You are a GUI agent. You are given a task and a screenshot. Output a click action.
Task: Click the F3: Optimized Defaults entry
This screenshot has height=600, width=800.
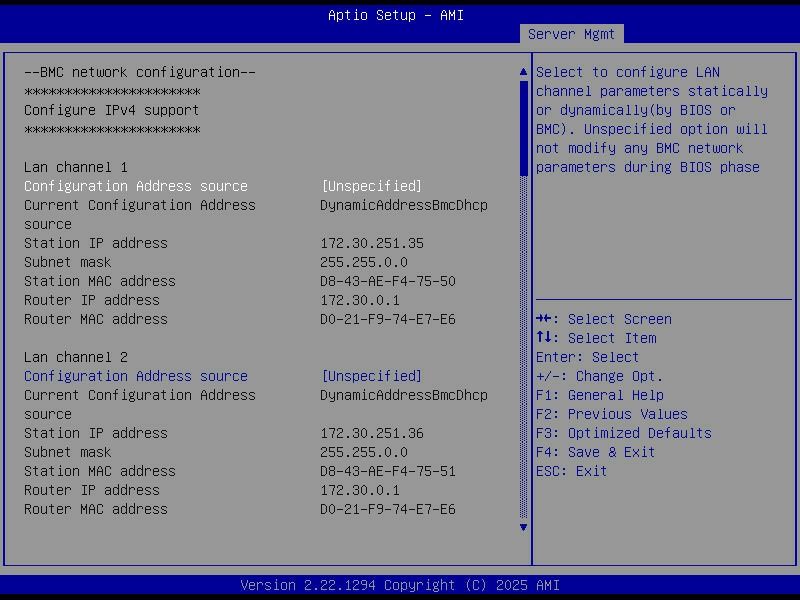click(x=623, y=433)
